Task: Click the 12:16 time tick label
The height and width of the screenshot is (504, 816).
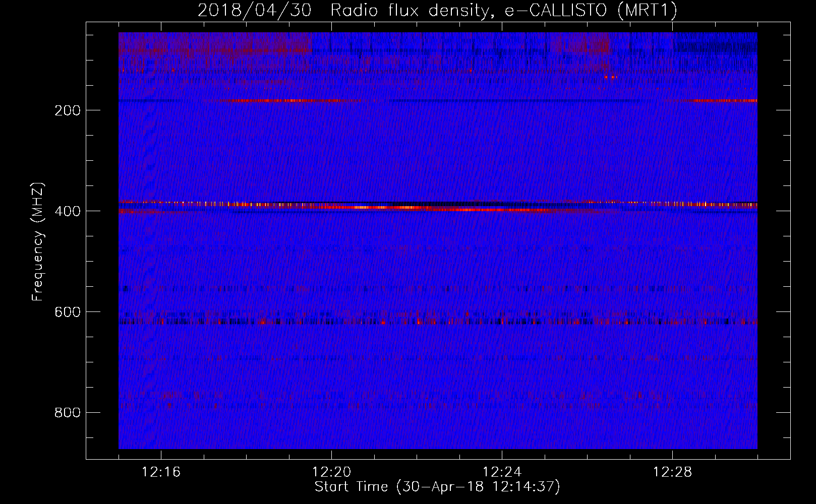Action: [x=161, y=472]
